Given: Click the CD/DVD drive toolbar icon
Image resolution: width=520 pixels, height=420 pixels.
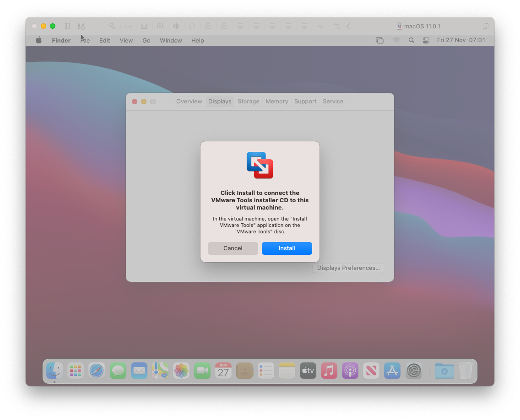Looking at the screenshot, I should coord(144,26).
